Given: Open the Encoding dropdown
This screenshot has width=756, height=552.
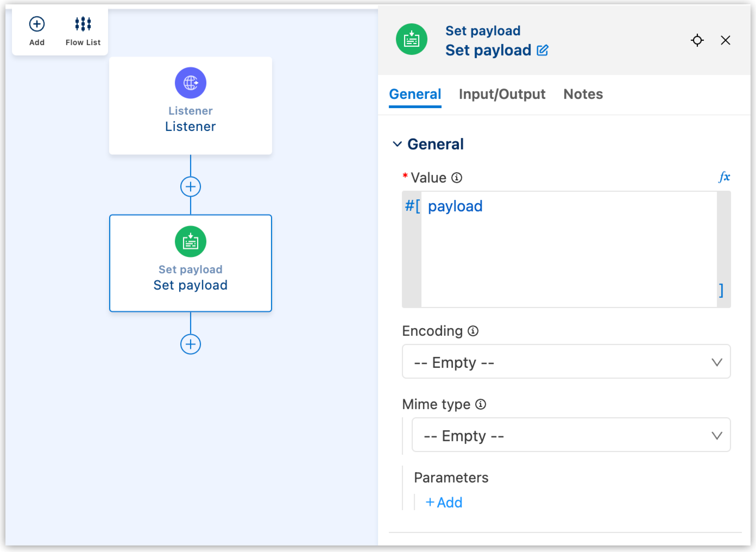Looking at the screenshot, I should click(x=566, y=362).
